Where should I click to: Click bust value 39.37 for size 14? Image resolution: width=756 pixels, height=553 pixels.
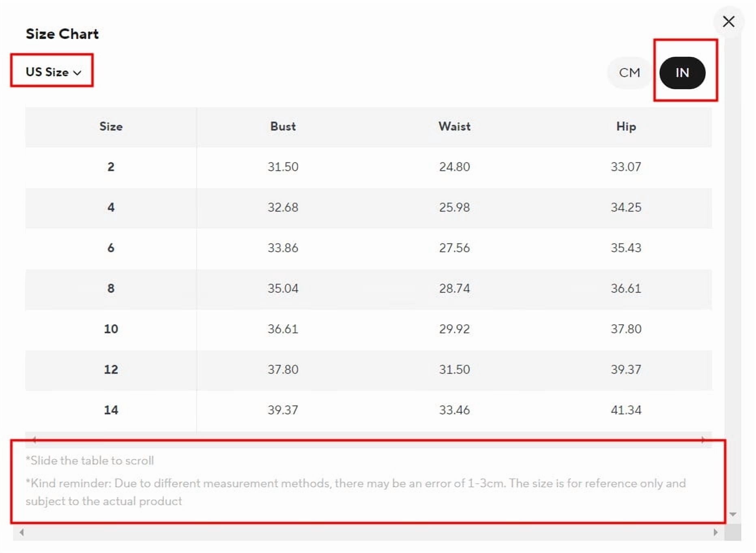tap(283, 410)
